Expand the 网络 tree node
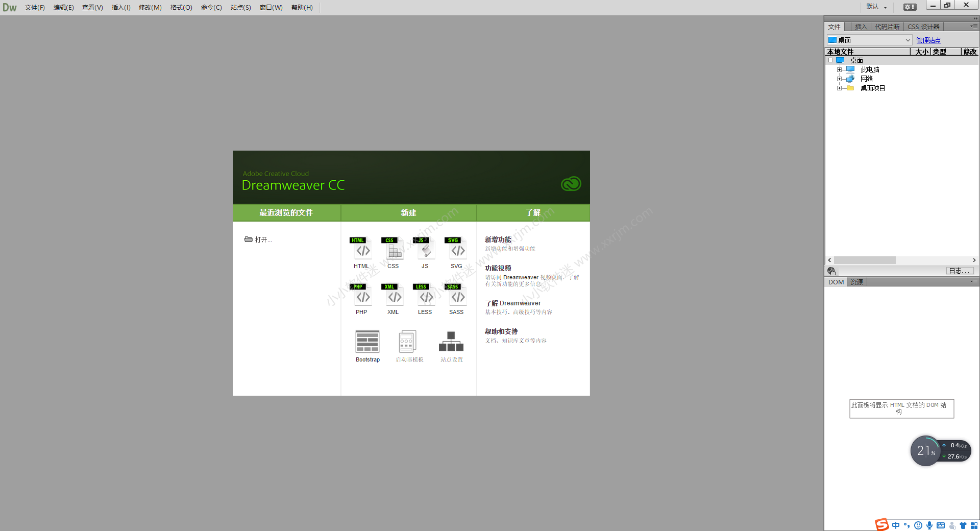980x531 pixels. pyautogui.click(x=839, y=79)
